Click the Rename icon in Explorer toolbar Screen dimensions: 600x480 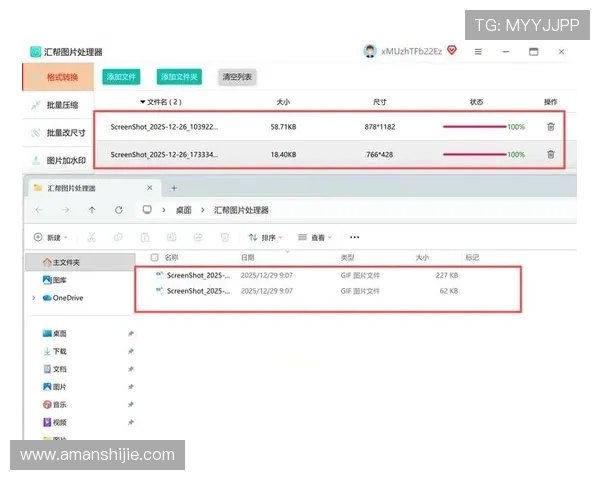[171, 237]
